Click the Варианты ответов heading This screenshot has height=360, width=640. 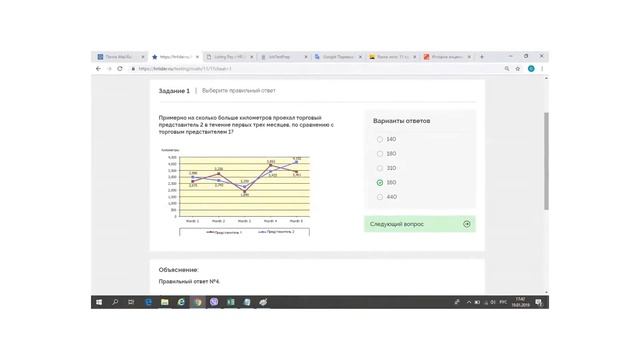click(x=401, y=121)
